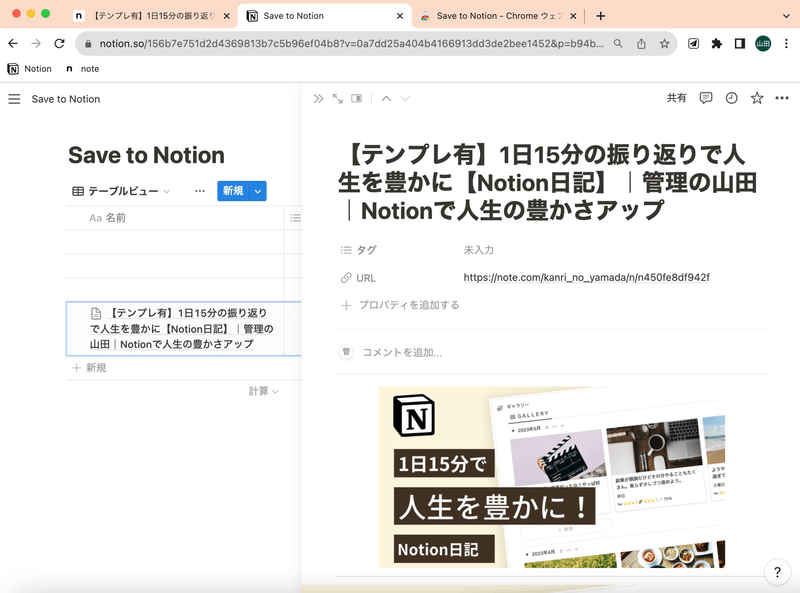Image resolution: width=800 pixels, height=593 pixels.
Task: View page history via the clock icon
Action: tap(731, 98)
